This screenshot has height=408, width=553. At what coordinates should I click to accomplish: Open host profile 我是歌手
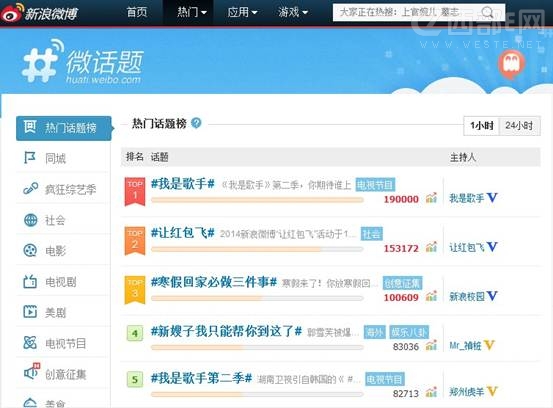(467, 198)
